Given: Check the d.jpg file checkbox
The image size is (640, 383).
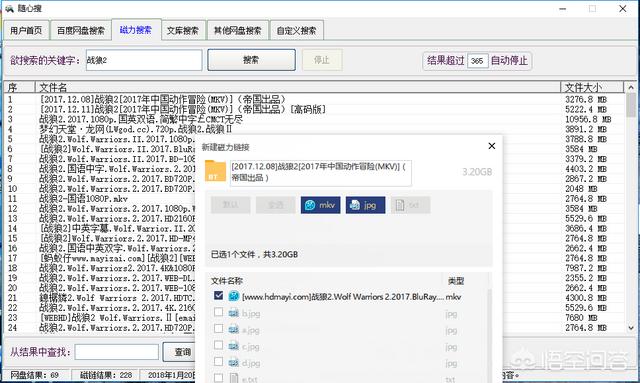Looking at the screenshot, I should (218, 362).
